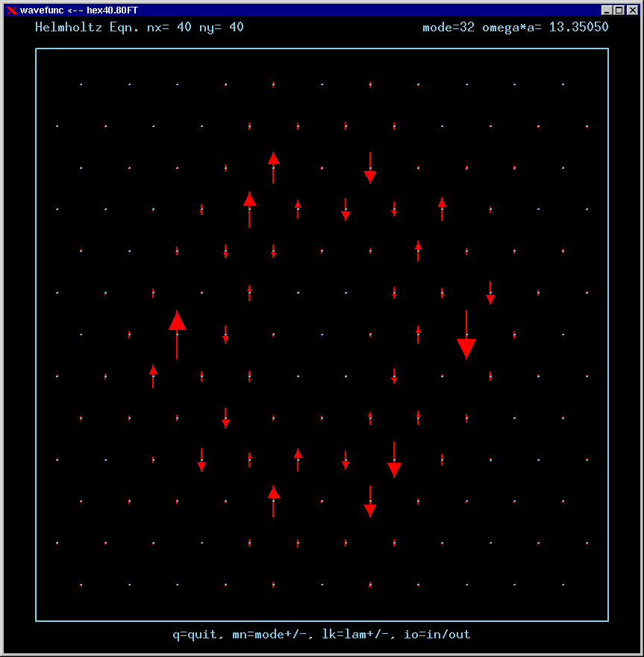Click the omega*a= 13.35050 readout

coord(545,28)
